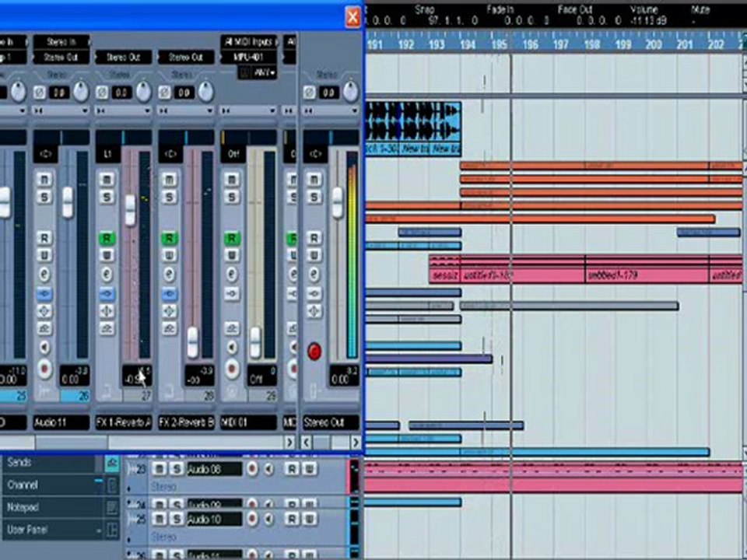747x560 pixels.
Task: Mute the Stereo Out mixer channel
Action: pyautogui.click(x=314, y=180)
